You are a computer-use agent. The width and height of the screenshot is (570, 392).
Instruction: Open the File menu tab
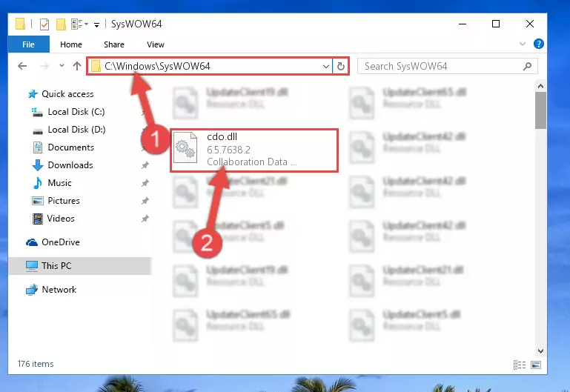point(28,44)
